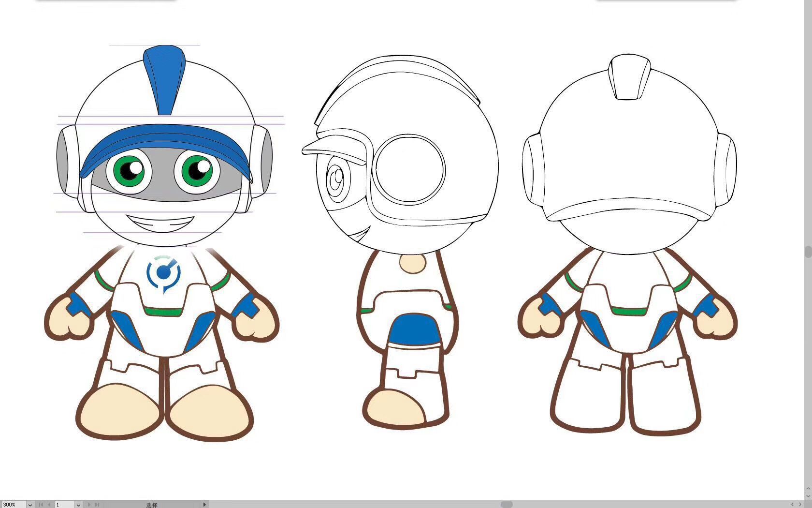Click the vertical scroll down arrow
Screen dimensions: 812x508
[x=808, y=496]
